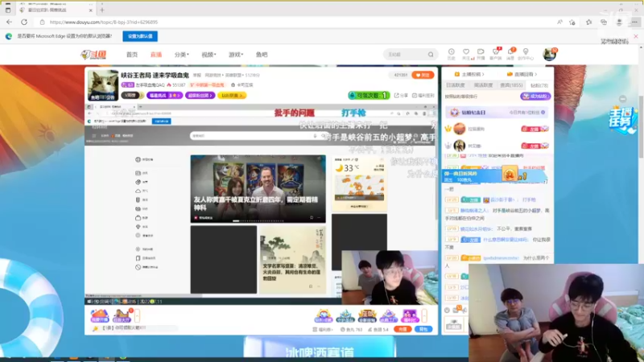Click the green 可领次数 reward button
The height and width of the screenshot is (362, 644).
point(369,95)
